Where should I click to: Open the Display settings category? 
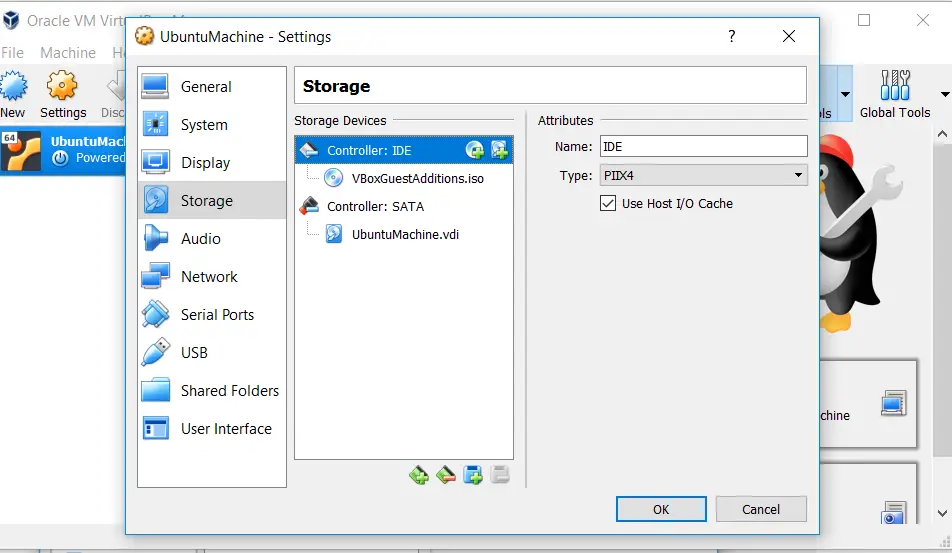coord(211,163)
